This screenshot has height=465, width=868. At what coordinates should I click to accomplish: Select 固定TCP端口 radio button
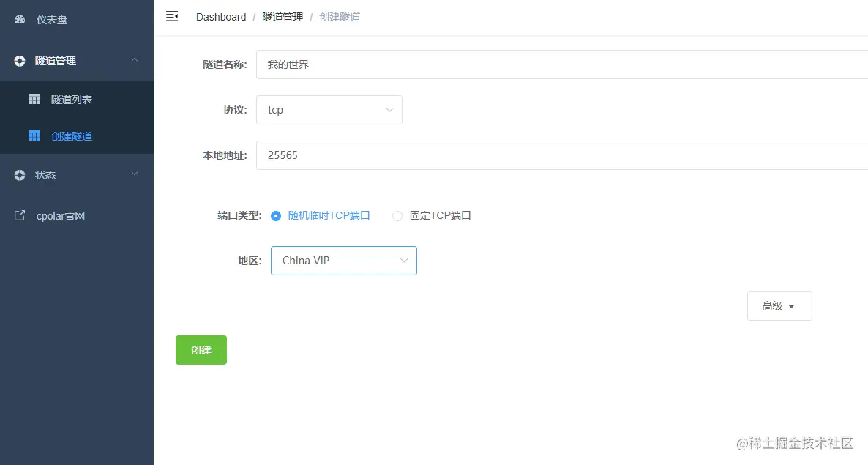(397, 216)
